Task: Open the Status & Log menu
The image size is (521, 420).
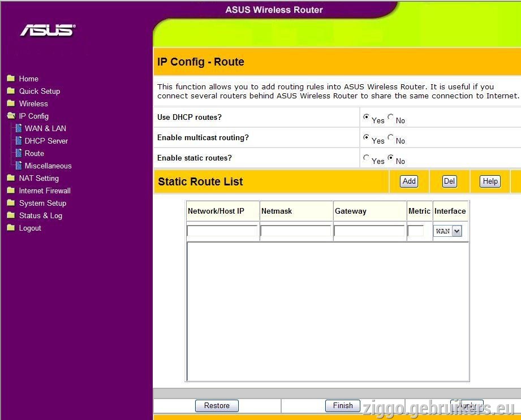Action: click(41, 215)
